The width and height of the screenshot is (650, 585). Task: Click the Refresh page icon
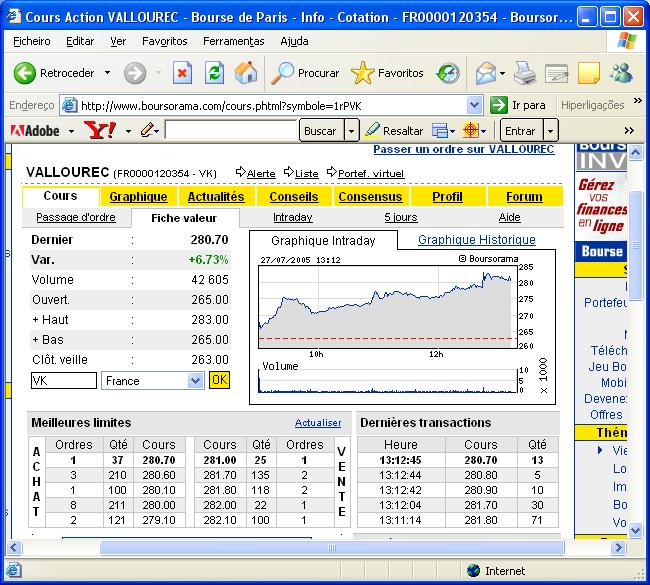[x=214, y=73]
